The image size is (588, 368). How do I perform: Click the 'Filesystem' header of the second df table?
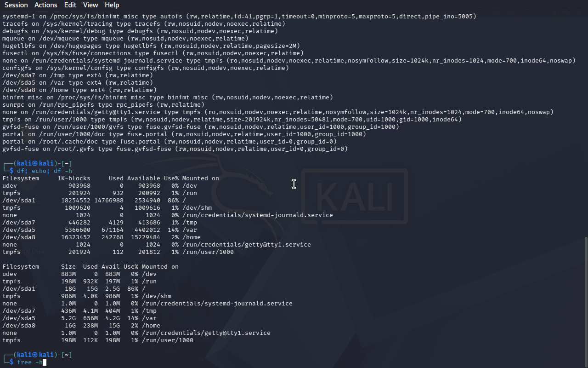tap(21, 267)
